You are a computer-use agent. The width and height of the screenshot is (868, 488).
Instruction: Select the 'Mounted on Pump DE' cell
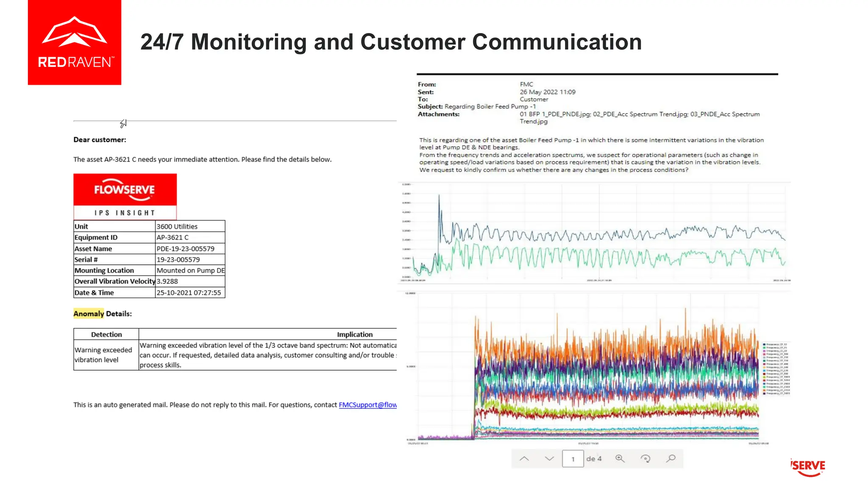coord(190,271)
